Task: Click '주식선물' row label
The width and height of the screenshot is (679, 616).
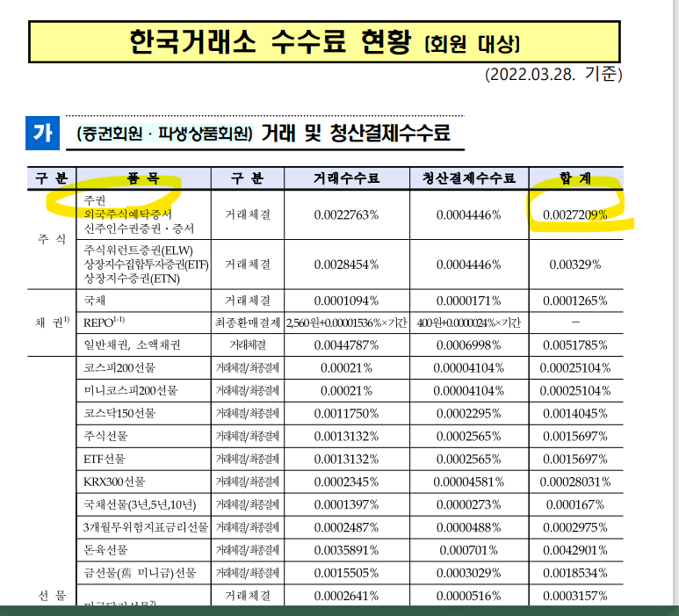Action: (105, 436)
